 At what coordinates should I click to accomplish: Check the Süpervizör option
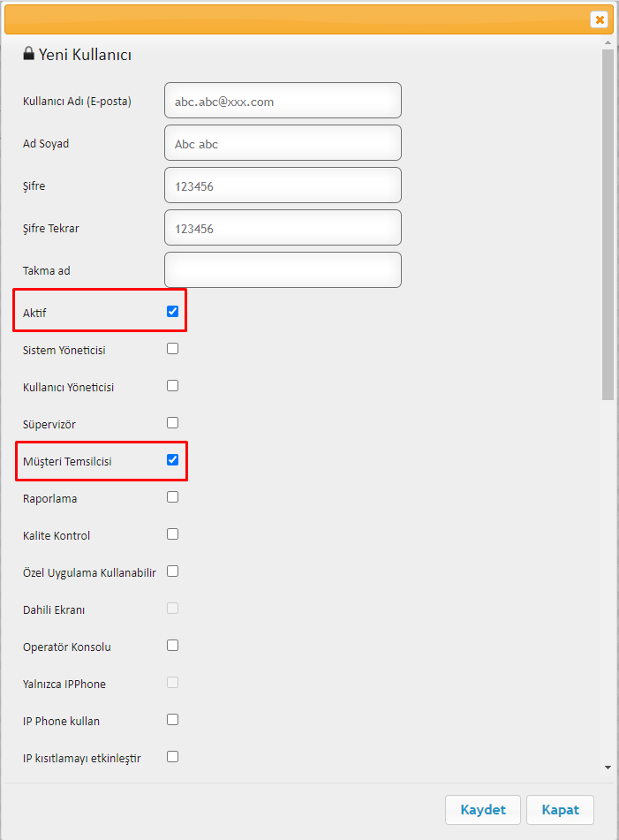pyautogui.click(x=172, y=423)
